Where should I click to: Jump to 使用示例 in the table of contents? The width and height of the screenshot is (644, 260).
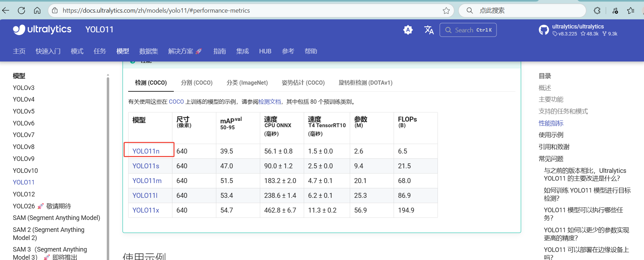click(551, 135)
